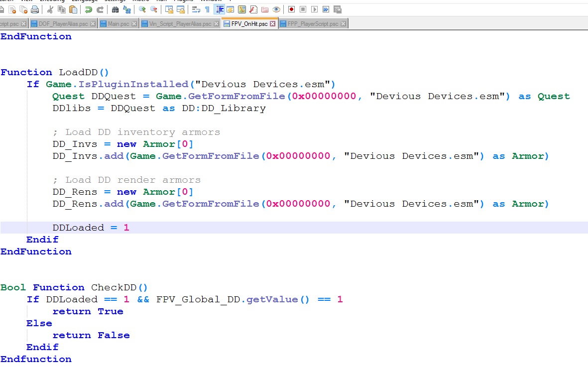
Task: Click the "Else" keyword line
Action: [x=39, y=324]
